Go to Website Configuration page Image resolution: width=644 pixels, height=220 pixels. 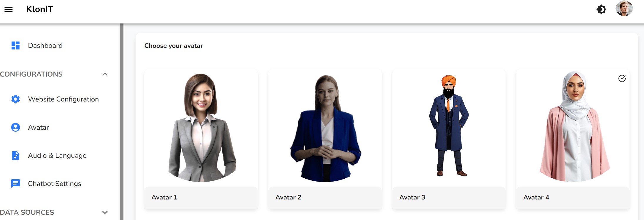[x=63, y=99]
